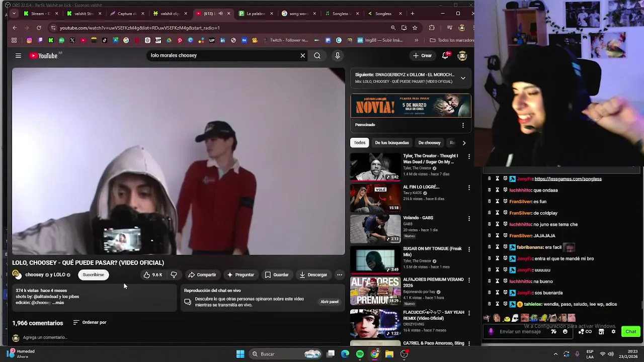
Task: Open chat replay with Abrir panel
Action: [330, 302]
